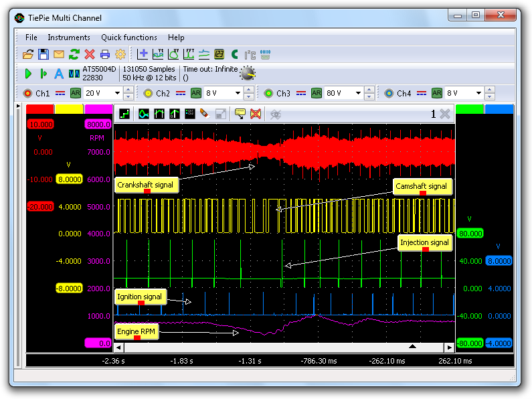Click the save floppy disk icon
The width and height of the screenshot is (532, 399).
[43, 54]
